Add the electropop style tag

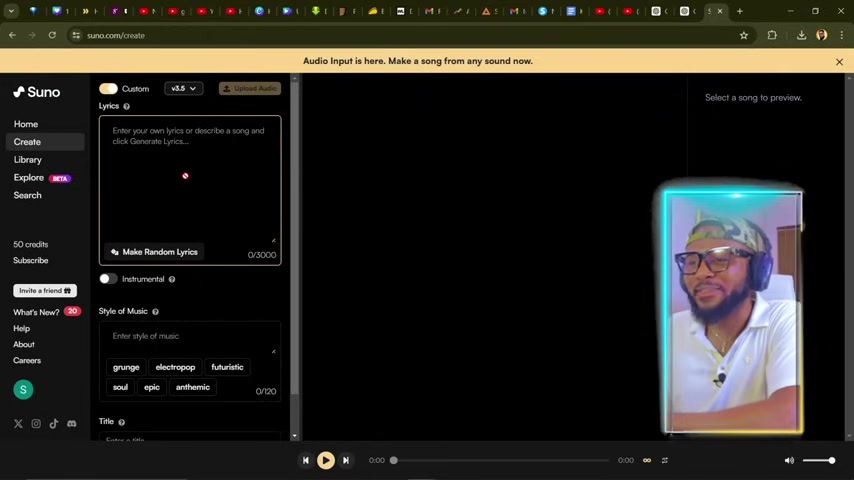[x=175, y=367]
